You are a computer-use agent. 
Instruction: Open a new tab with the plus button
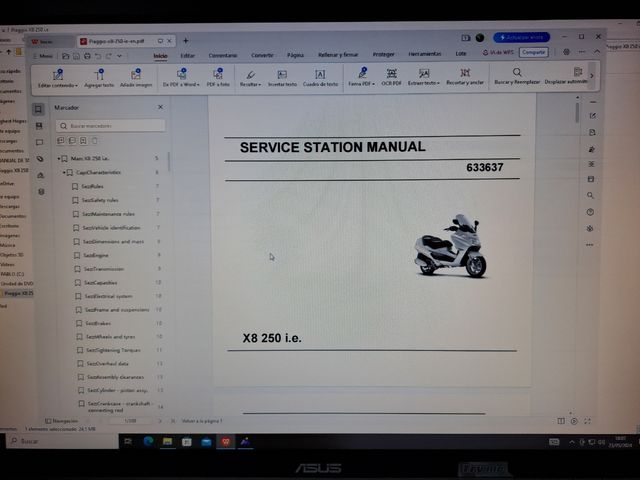click(186, 40)
